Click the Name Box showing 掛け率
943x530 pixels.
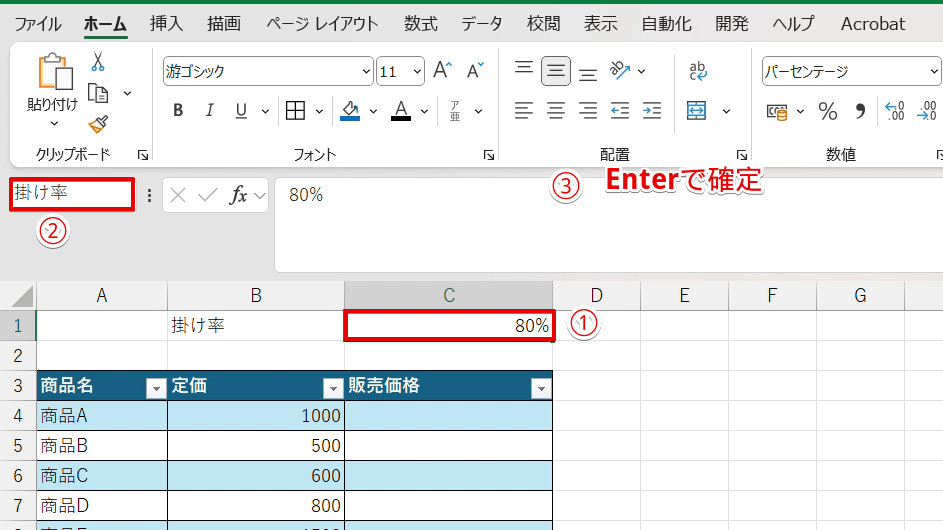coord(72,194)
